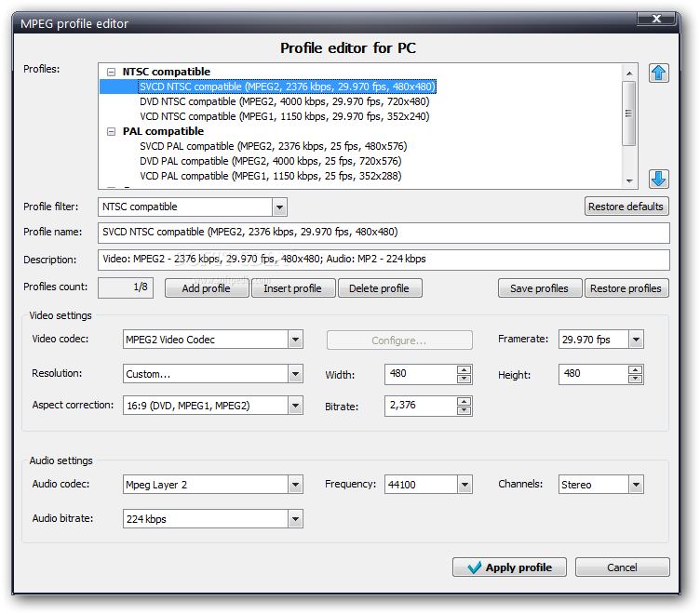The image size is (700, 614).
Task: Click inside the Height value field
Action: [x=593, y=374]
